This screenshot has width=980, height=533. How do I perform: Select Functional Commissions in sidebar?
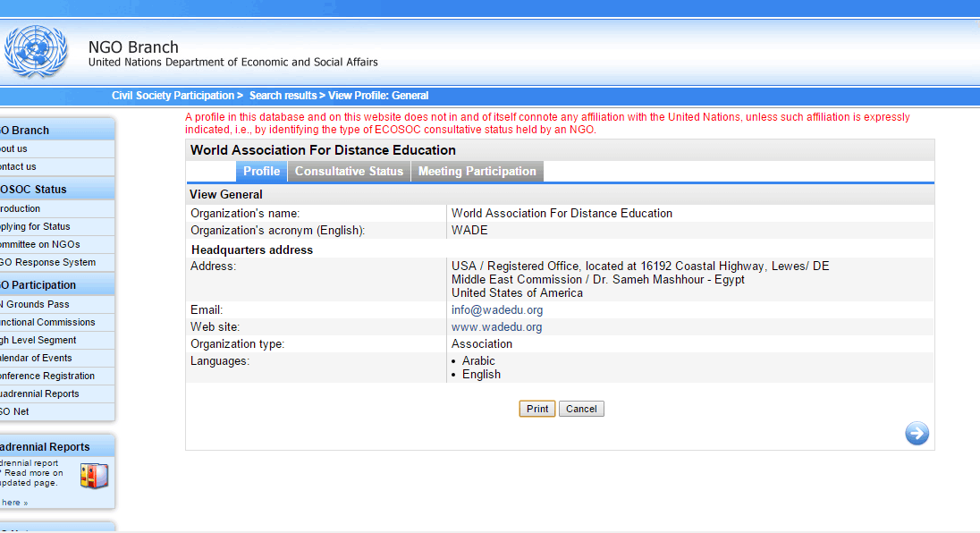point(47,323)
